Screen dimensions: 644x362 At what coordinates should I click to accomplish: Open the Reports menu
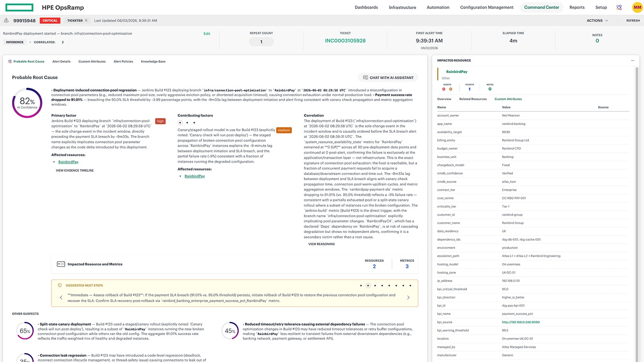(x=577, y=7)
